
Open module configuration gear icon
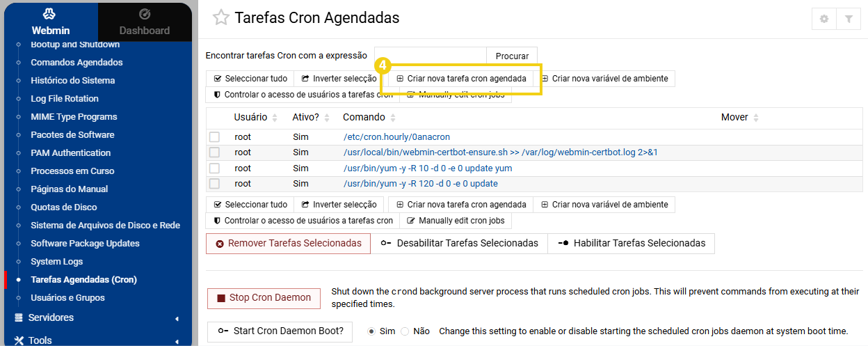824,19
